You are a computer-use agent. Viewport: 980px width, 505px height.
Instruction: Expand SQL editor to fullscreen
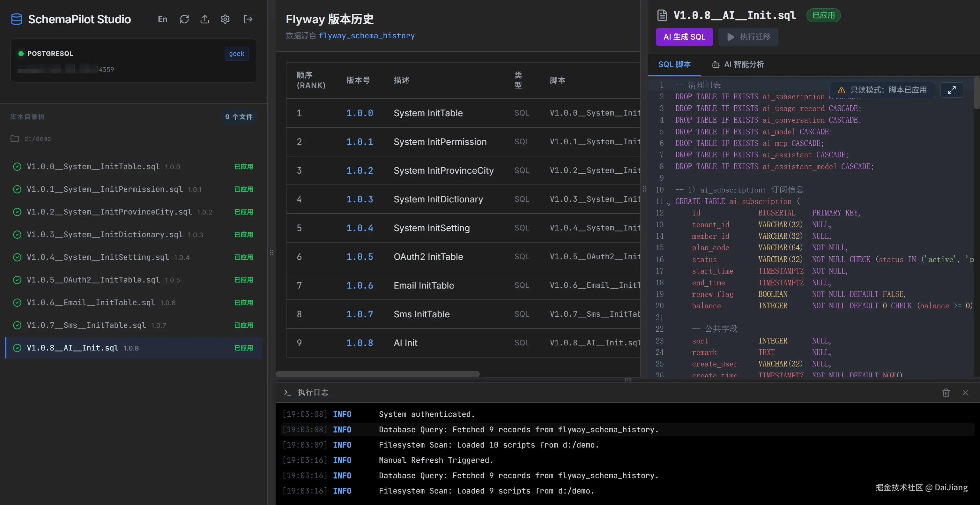point(952,90)
